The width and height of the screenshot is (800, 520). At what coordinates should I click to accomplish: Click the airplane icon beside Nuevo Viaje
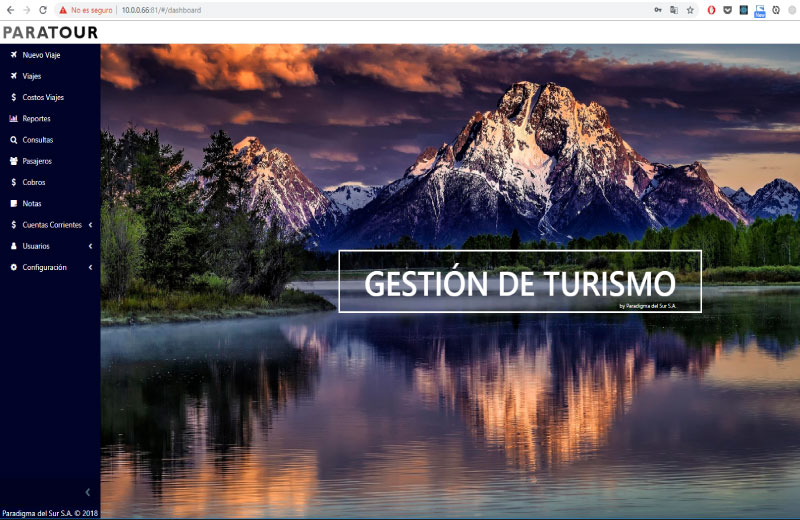[x=13, y=55]
